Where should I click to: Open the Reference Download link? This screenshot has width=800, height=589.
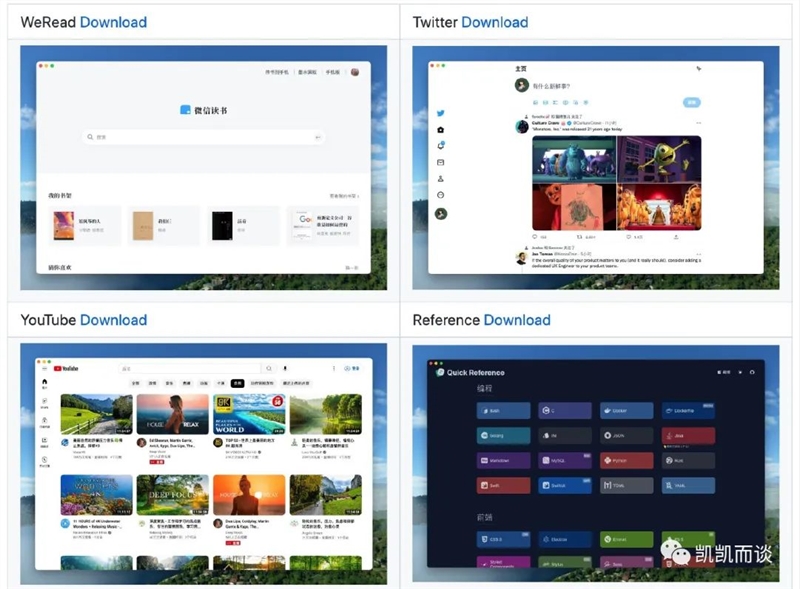(x=516, y=320)
